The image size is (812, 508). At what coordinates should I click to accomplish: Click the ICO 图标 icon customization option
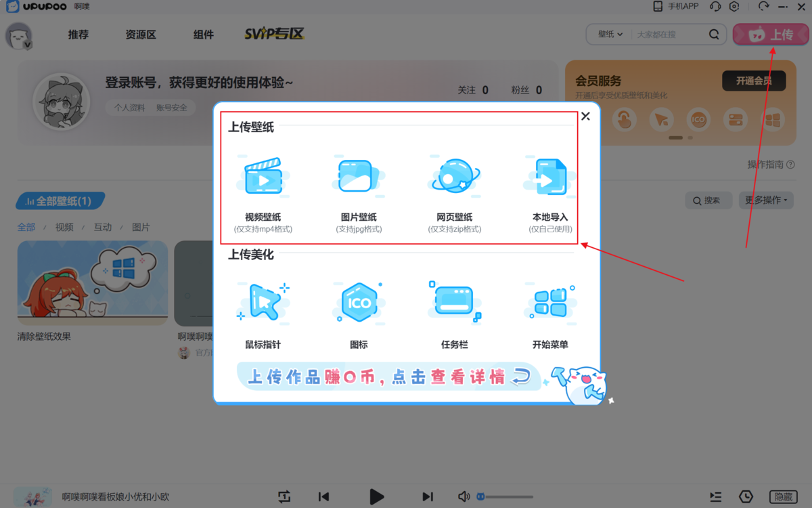(359, 303)
